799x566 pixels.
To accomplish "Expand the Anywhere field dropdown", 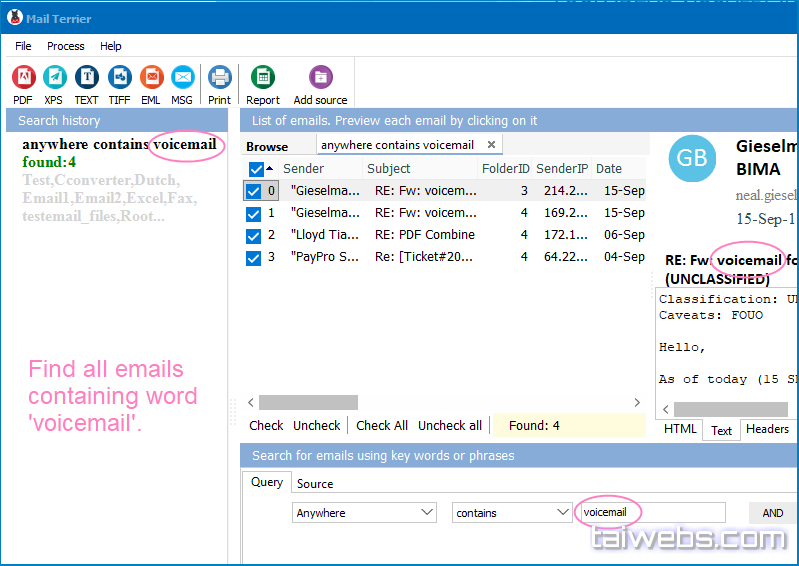I will (426, 513).
